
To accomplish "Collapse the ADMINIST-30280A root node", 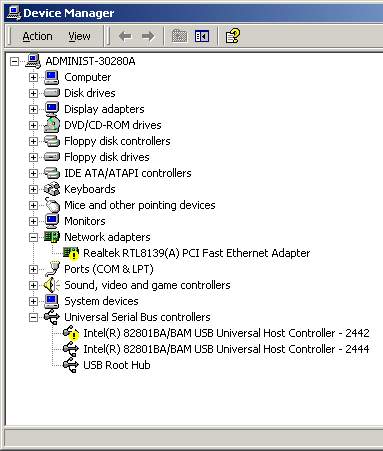I will (x=14, y=61).
